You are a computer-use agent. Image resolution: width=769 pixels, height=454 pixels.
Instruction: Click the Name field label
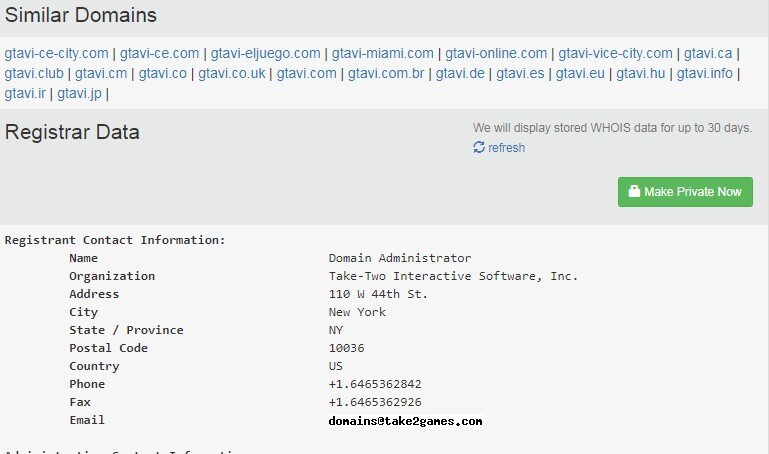click(x=83, y=258)
